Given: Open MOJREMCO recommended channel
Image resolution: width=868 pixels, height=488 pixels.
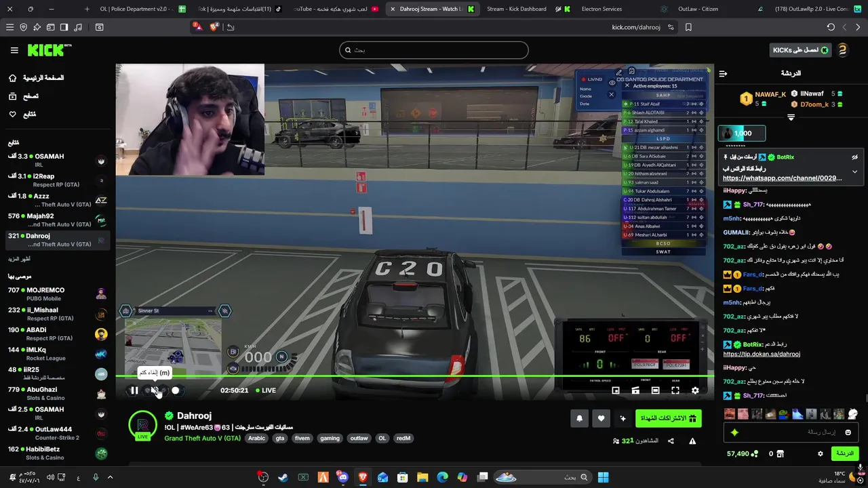Looking at the screenshot, I should 57,294.
